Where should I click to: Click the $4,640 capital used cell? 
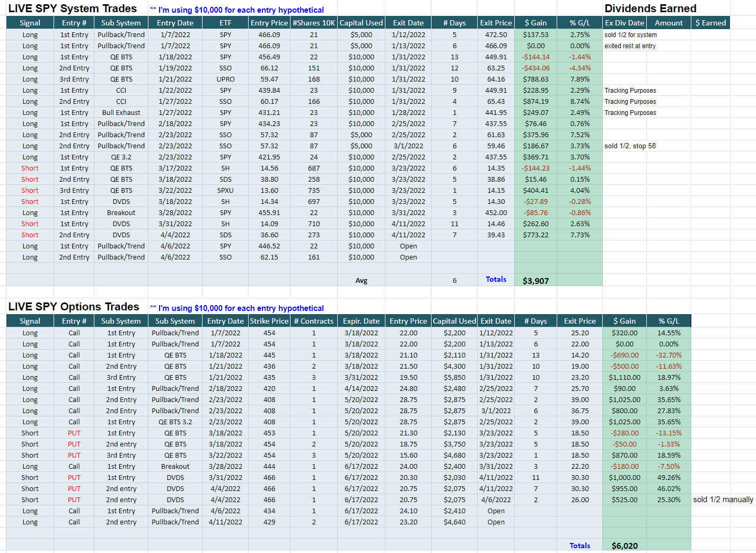pos(454,522)
